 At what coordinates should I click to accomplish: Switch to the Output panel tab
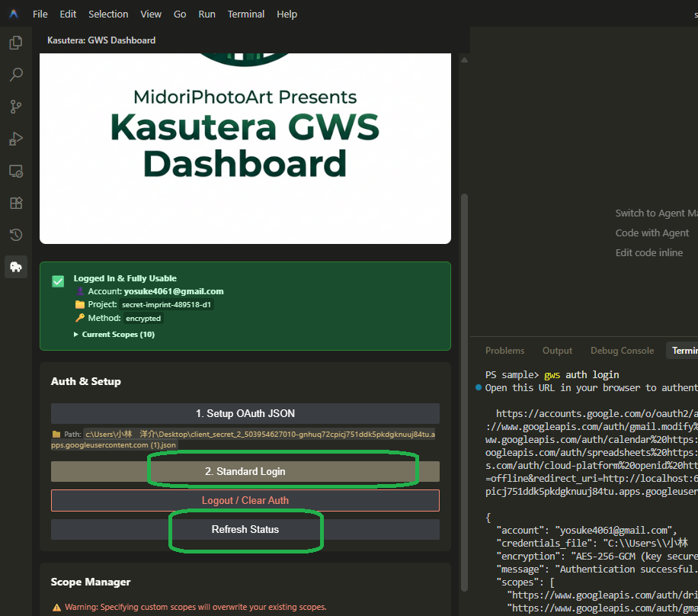coord(557,350)
